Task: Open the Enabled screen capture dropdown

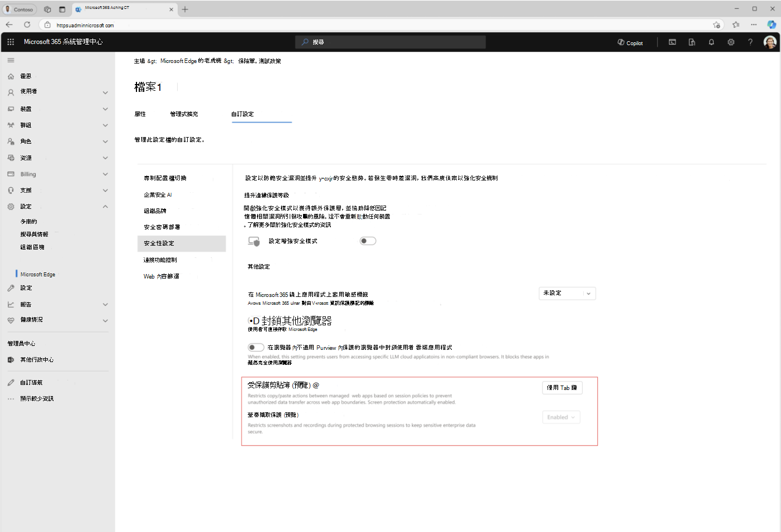Action: click(561, 417)
